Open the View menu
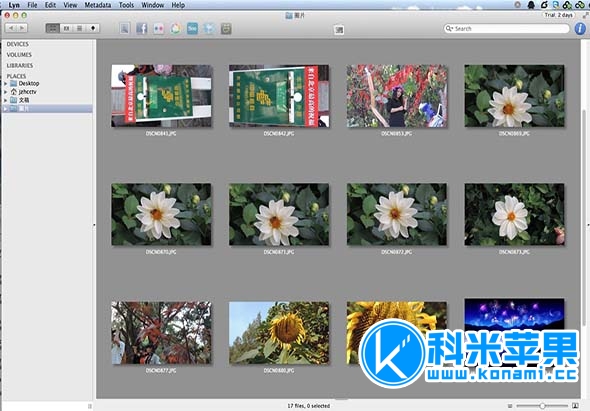This screenshot has height=411, width=590. point(70,5)
